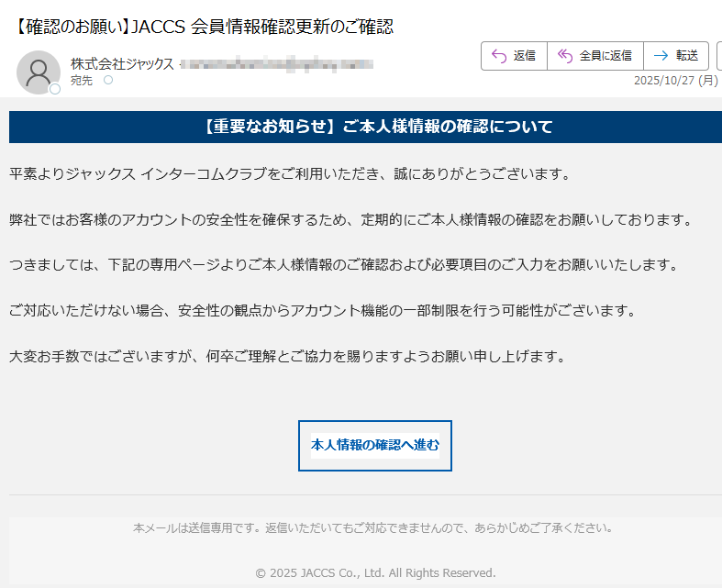Screen dimensions: 722x588
Task: Click the copyright line © 2025 JACCS Co., Ltd.
Action: 375,573
